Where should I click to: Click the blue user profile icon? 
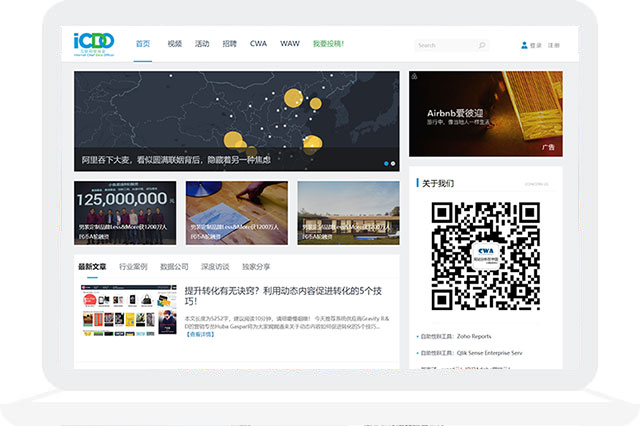[524, 45]
